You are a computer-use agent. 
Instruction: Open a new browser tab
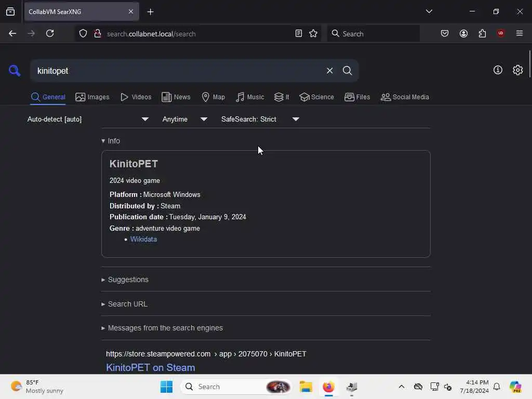coord(150,12)
